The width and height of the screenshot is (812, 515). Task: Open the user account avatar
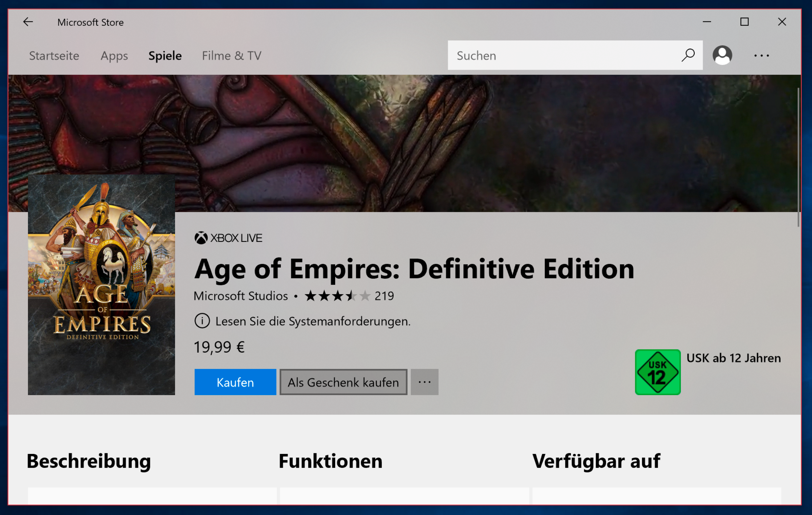(x=722, y=55)
